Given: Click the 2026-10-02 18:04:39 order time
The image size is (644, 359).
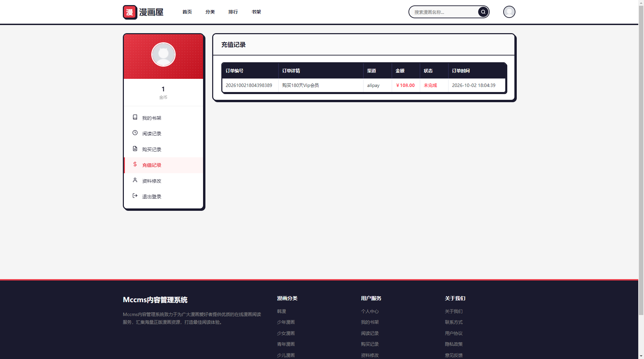Looking at the screenshot, I should coord(473,85).
